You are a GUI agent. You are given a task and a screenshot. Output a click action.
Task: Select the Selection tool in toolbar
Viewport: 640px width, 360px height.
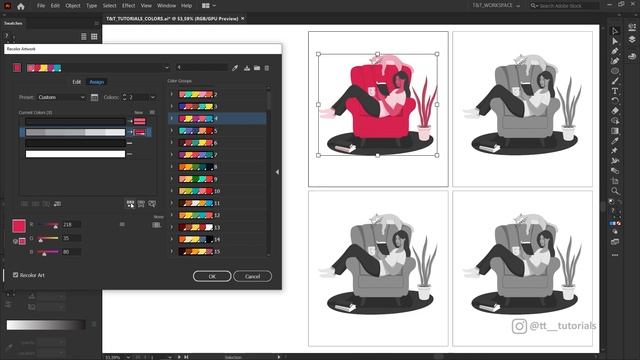click(x=615, y=31)
